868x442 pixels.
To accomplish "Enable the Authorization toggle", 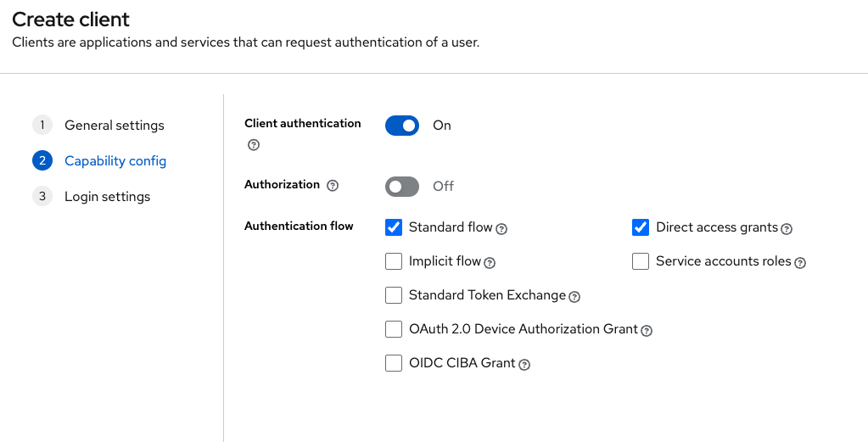I will (x=402, y=187).
